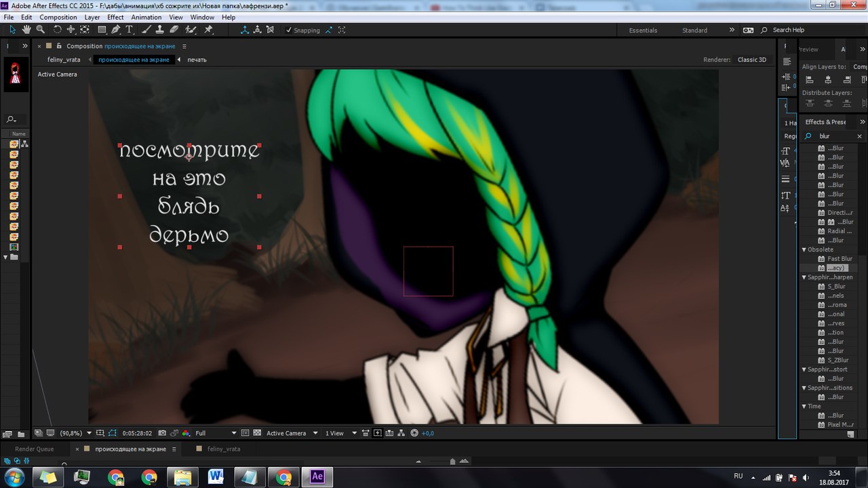Viewport: 868px width, 488px height.
Task: Open the 1 View layout dropdown
Action: pos(341,433)
